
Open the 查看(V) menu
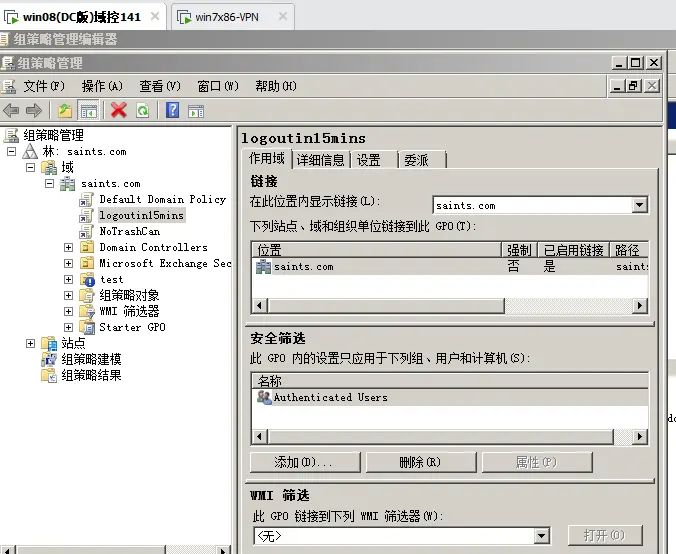click(x=160, y=86)
